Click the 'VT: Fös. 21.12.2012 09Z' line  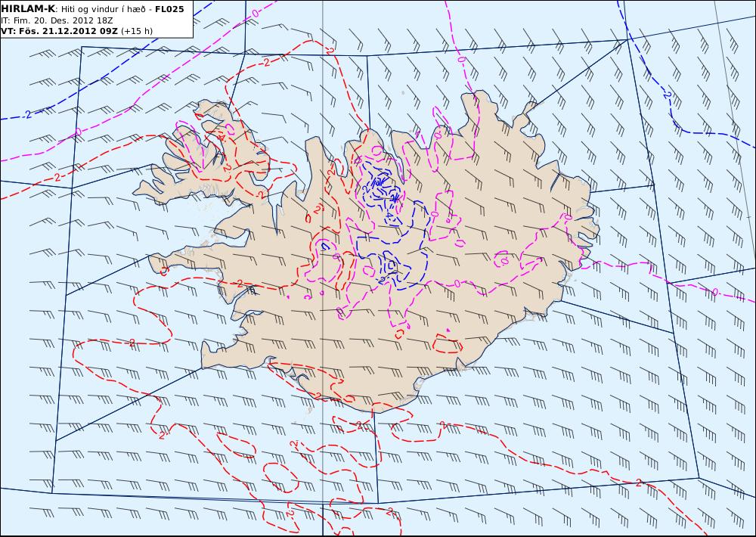point(59,31)
